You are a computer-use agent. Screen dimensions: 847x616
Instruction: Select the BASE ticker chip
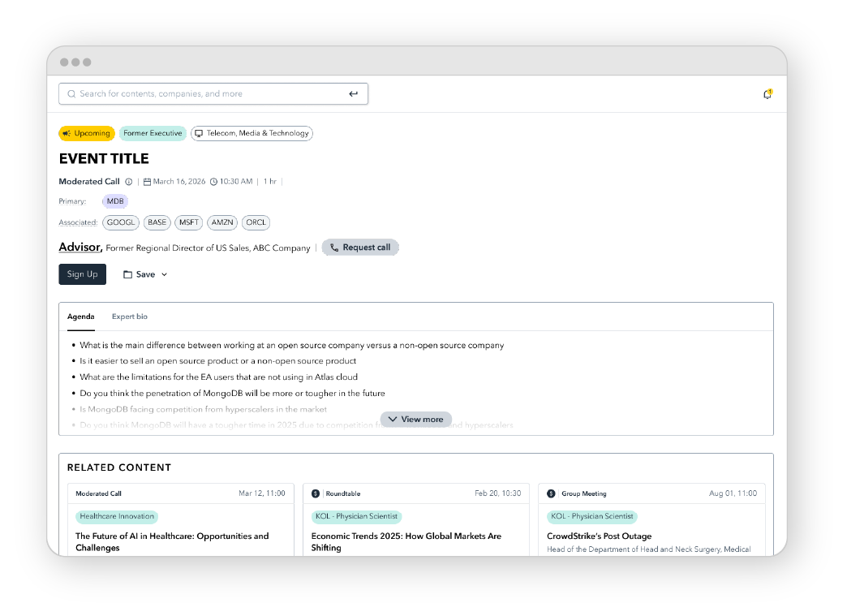point(157,222)
